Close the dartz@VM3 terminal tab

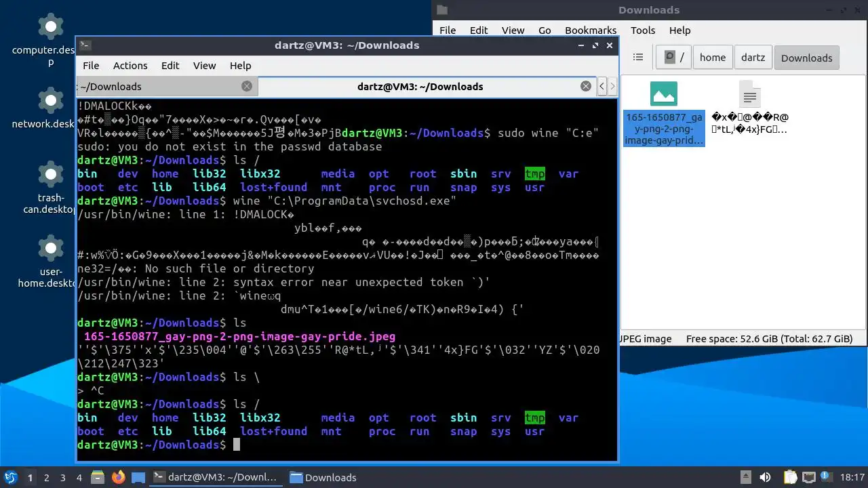coord(586,86)
